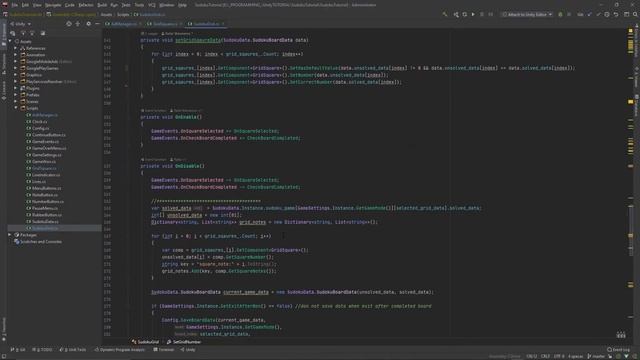The image size is (640, 360).
Task: Collapse the Assets root node
Action: [10, 41]
